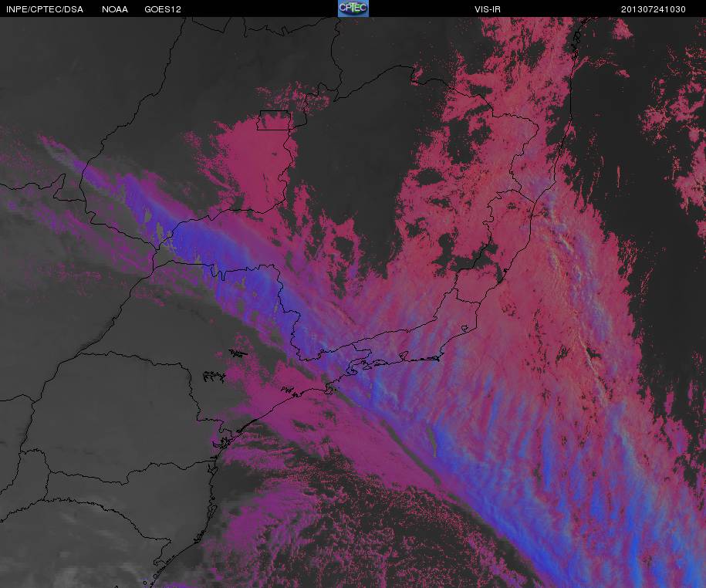Click the GOES12 satellite label

point(163,9)
